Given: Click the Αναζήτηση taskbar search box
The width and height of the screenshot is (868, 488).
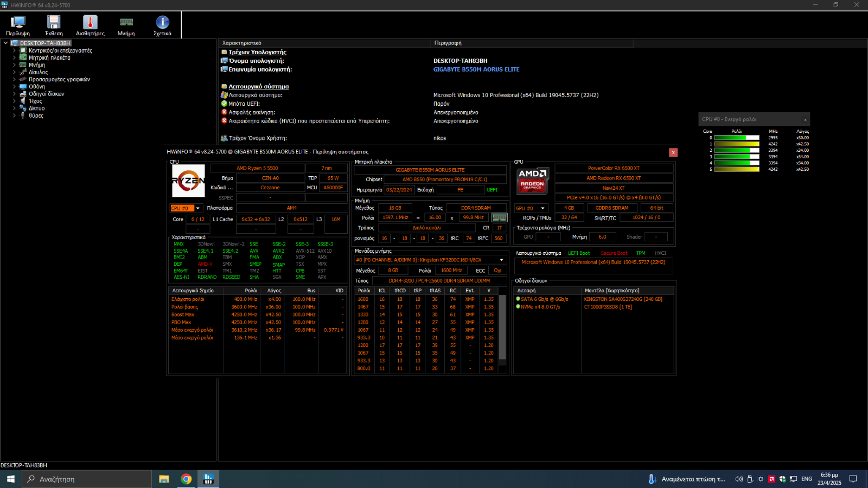Looking at the screenshot, I should (x=87, y=479).
